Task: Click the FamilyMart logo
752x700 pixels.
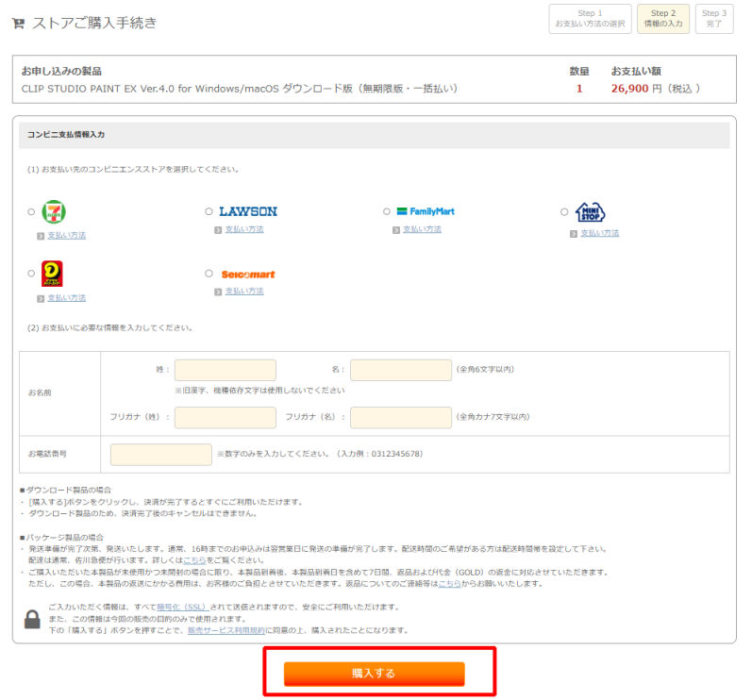Action: [x=426, y=211]
